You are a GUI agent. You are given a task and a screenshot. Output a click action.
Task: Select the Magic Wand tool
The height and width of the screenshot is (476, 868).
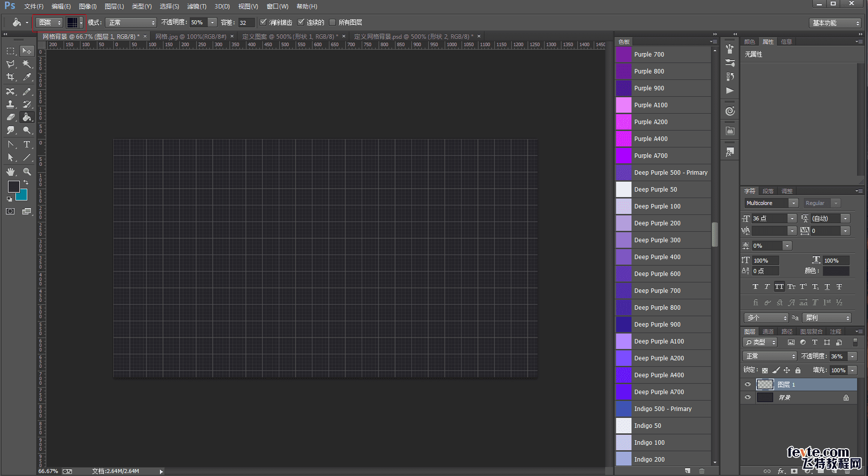tap(27, 64)
